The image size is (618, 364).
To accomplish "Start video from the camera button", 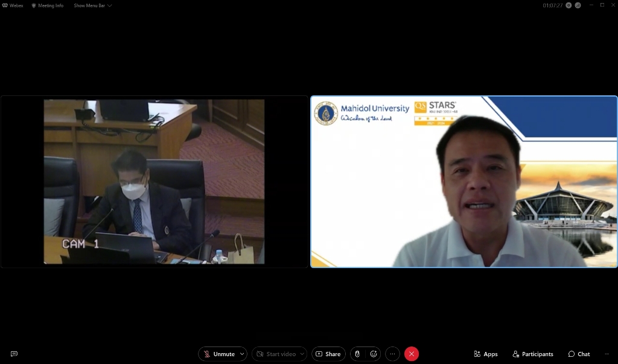I will pyautogui.click(x=276, y=354).
